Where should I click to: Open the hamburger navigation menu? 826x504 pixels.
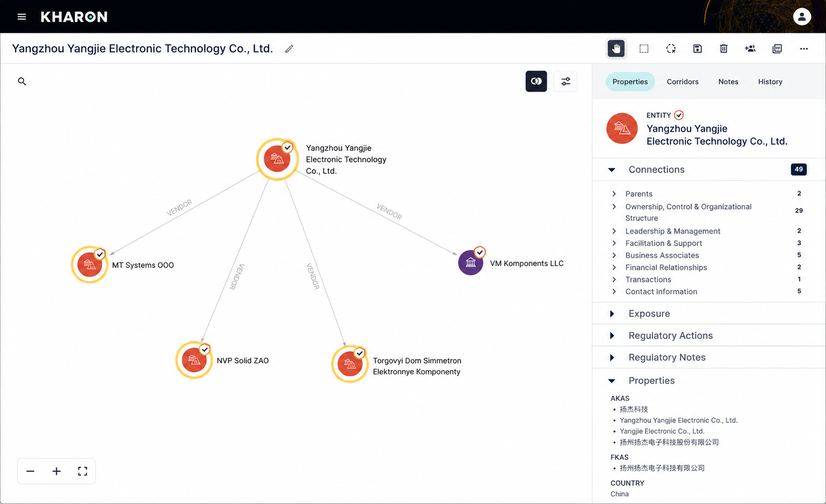click(22, 17)
